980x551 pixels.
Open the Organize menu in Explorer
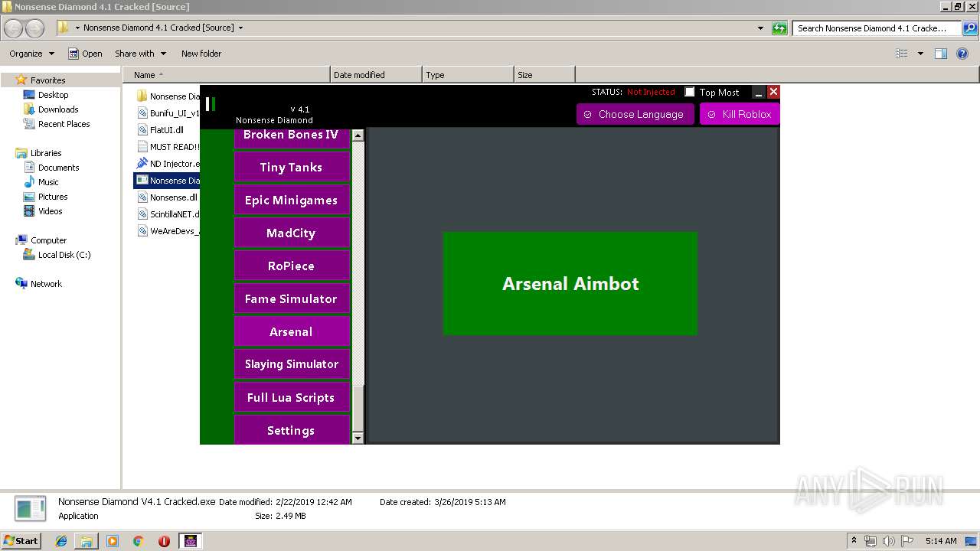click(31, 54)
